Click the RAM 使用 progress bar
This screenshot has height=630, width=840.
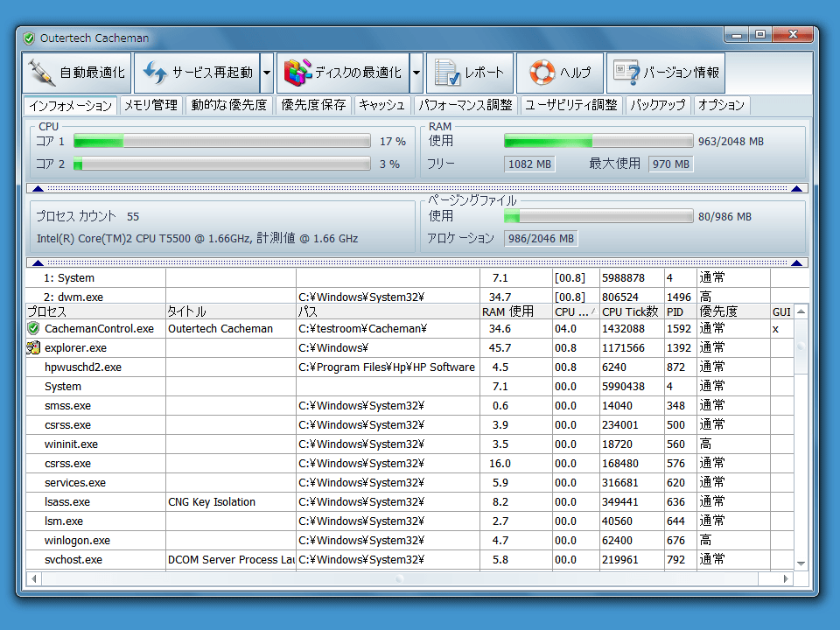(x=598, y=141)
